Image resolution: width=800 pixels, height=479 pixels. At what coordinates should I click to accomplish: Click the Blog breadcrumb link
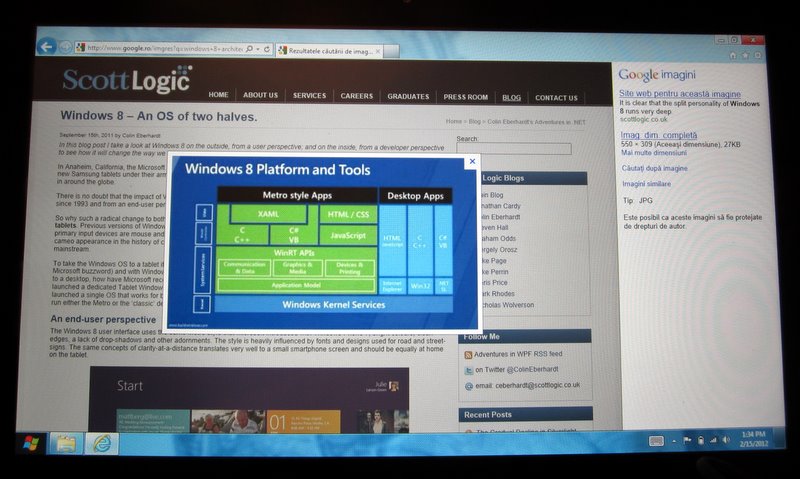(474, 121)
